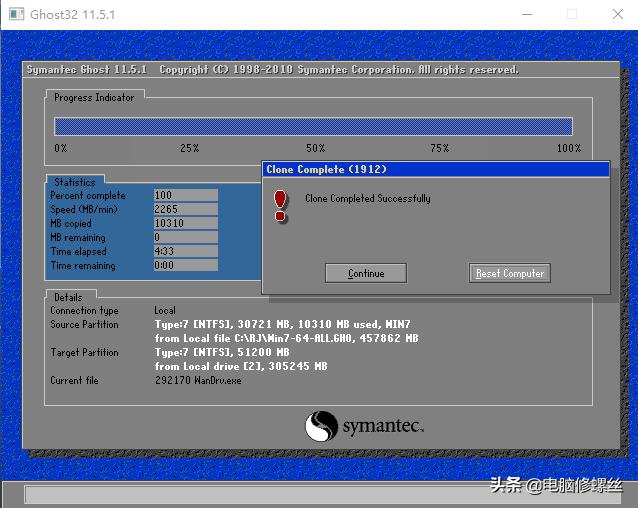This screenshot has height=508, width=638.
Task: Close the Ghost32 window
Action: coord(617,14)
